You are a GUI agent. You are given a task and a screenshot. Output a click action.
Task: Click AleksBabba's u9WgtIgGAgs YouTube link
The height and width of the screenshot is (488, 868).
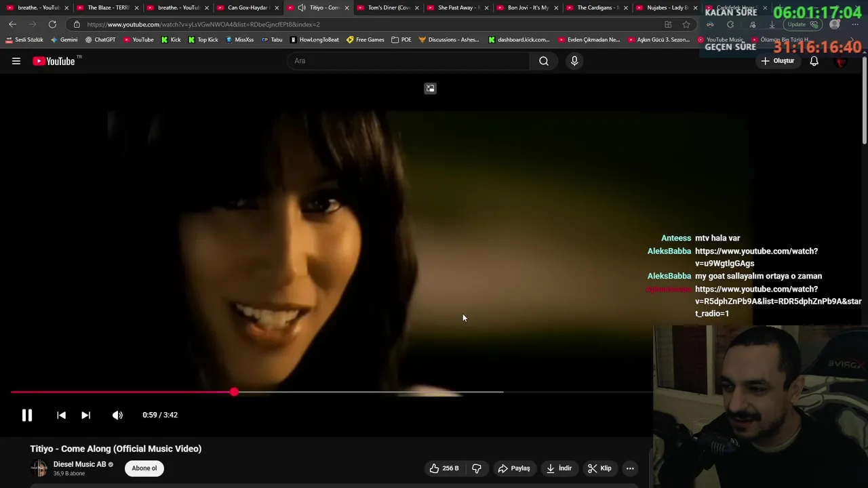(756, 257)
